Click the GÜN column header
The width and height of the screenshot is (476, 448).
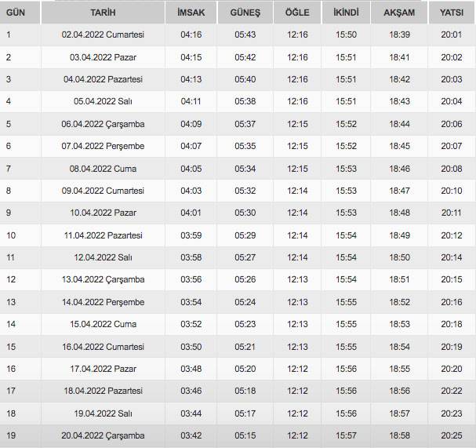[16, 13]
